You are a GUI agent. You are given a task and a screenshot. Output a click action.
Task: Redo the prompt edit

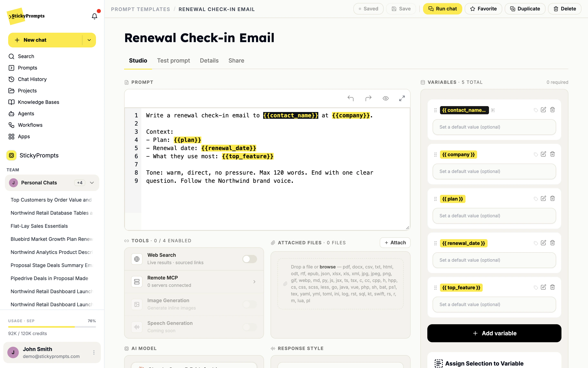368,98
